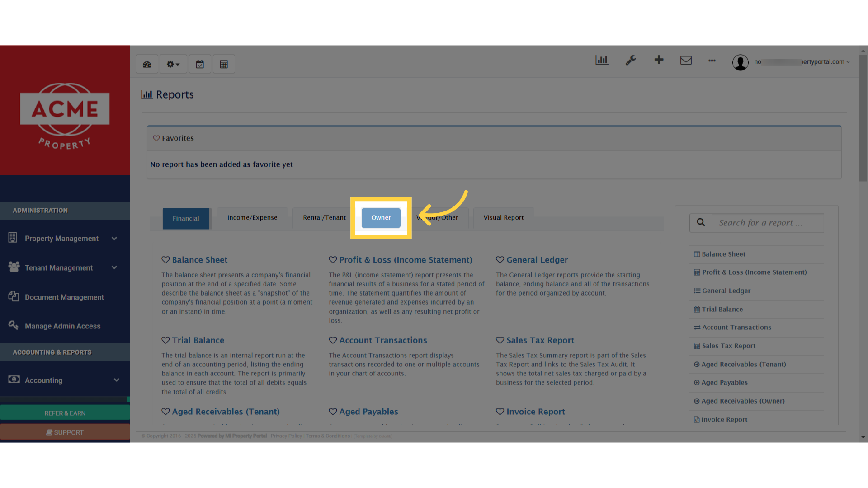Expand the Tenant Management menu
This screenshot has width=868, height=488.
[114, 267]
